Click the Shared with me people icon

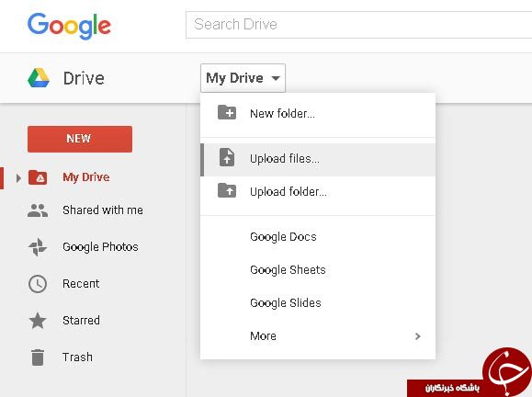pos(38,210)
